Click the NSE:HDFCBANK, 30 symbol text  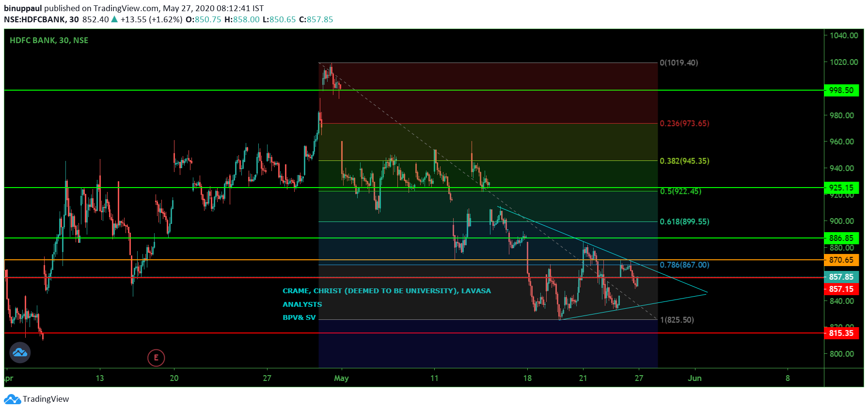[41, 19]
